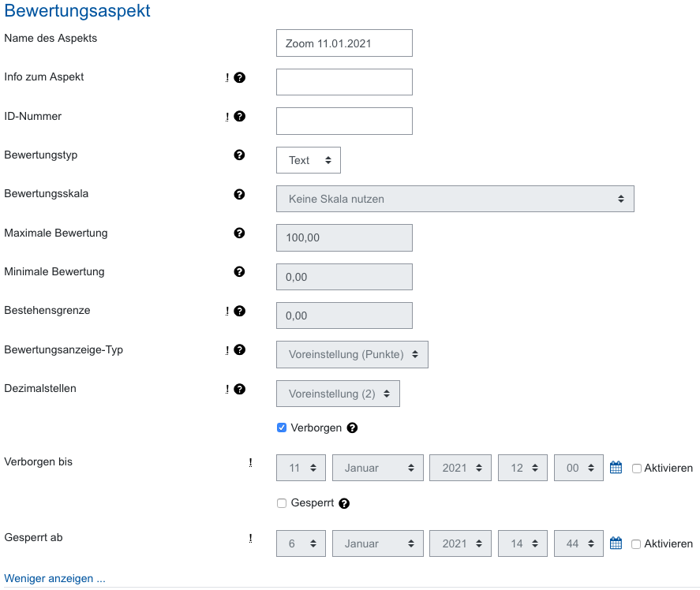Viewport: 700px width, 590px height.
Task: Open help for Info zum Aspekt
Action: [x=239, y=77]
